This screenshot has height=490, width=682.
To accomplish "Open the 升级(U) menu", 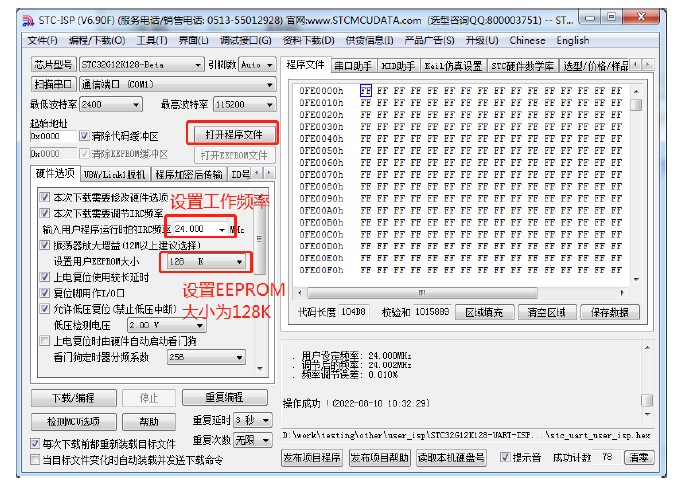I will tap(482, 40).
